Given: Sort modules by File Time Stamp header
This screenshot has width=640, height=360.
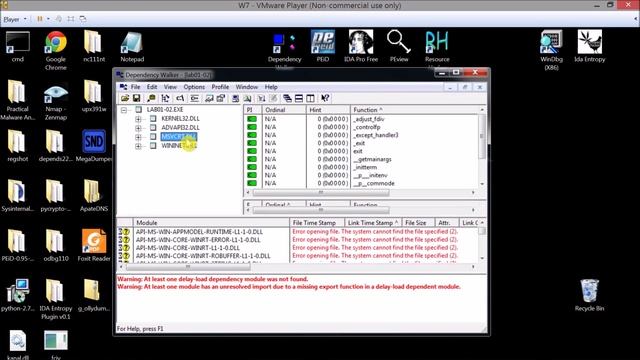Looking at the screenshot, I should coord(316,223).
